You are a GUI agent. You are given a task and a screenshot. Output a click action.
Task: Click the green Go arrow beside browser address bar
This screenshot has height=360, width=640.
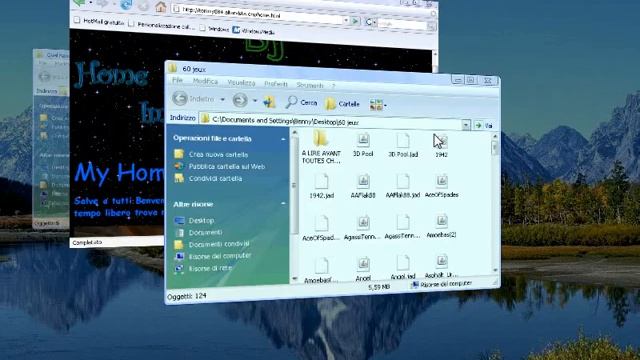356,20
